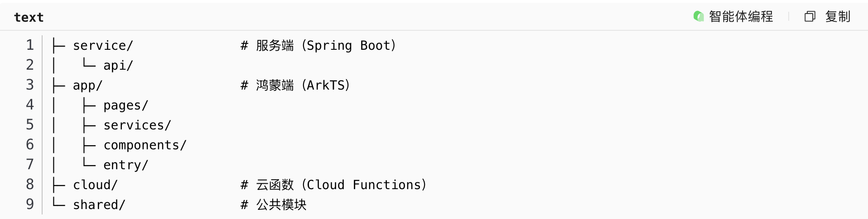Screen dimensions: 868x219
Task: Click the components/ subfolder entry
Action: 145,145
